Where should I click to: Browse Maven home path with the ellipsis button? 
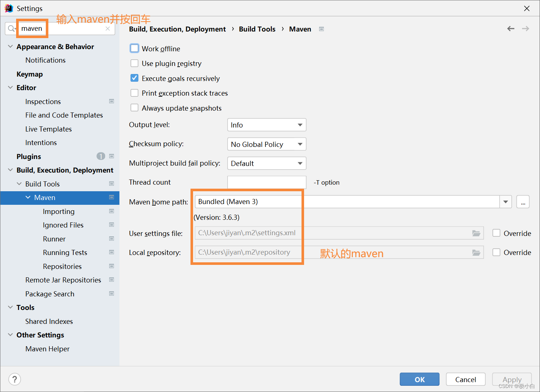pyautogui.click(x=523, y=202)
